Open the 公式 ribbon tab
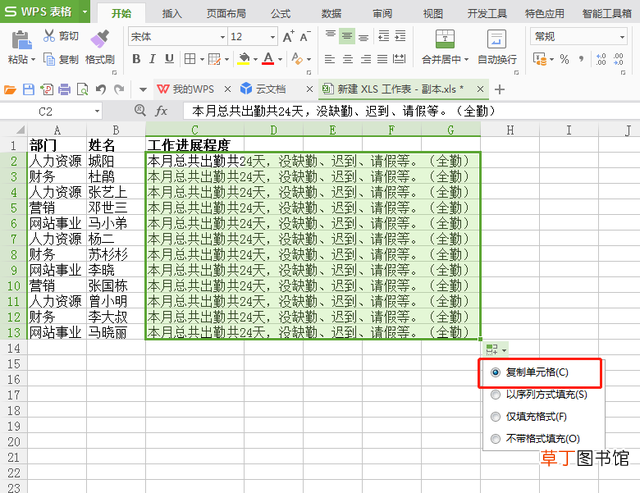This screenshot has height=493, width=640. (x=280, y=13)
